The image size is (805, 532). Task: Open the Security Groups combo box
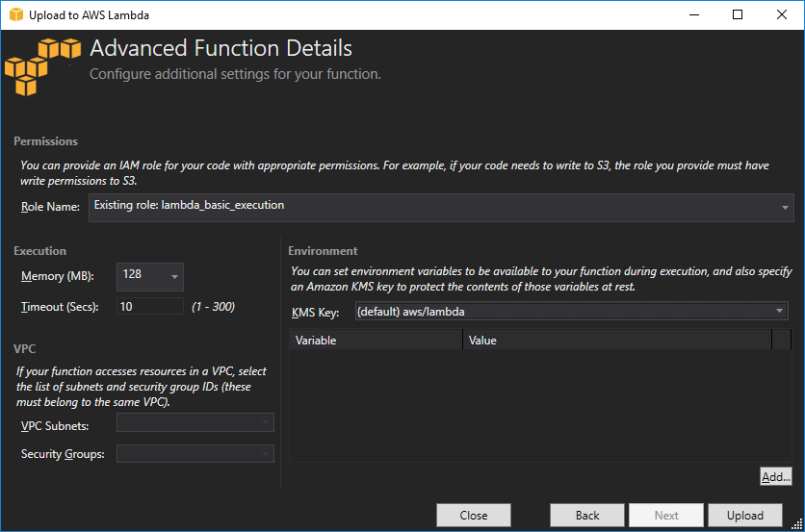(195, 453)
